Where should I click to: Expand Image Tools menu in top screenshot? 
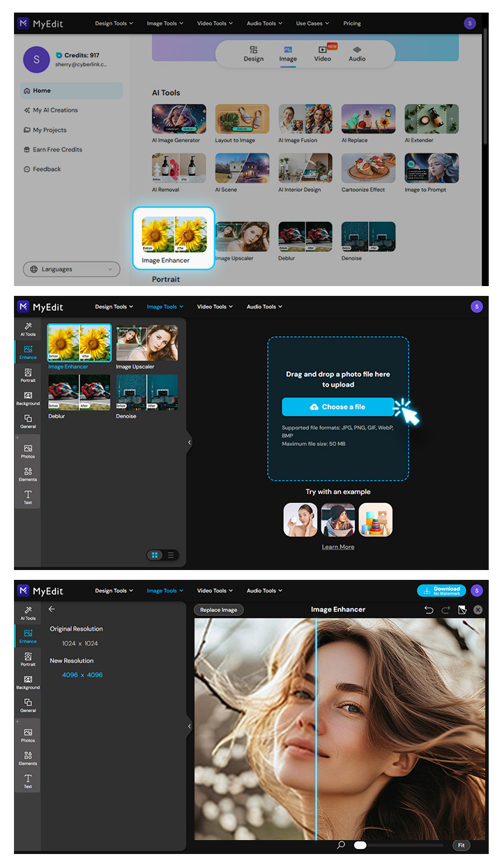(x=165, y=23)
